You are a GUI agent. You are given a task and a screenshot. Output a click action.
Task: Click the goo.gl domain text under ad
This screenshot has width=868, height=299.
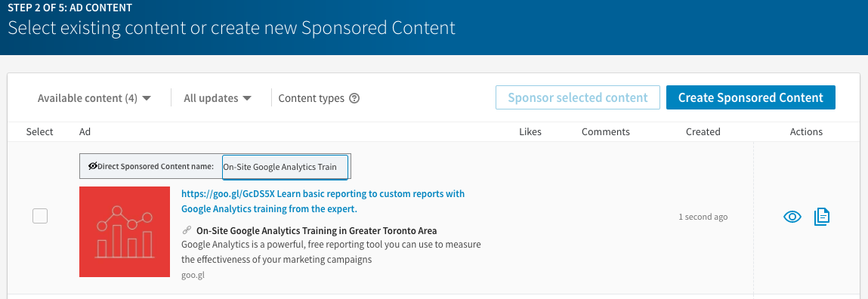click(x=193, y=274)
